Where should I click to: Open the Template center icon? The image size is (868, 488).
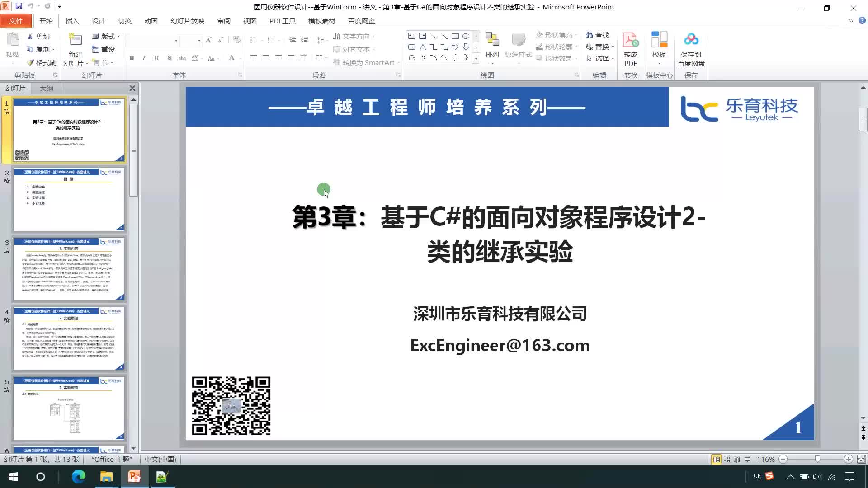click(659, 40)
